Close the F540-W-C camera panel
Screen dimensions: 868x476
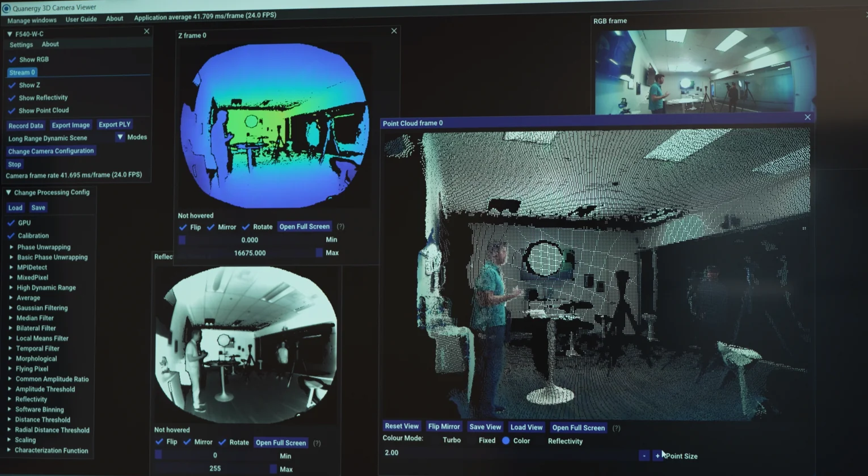tap(146, 32)
